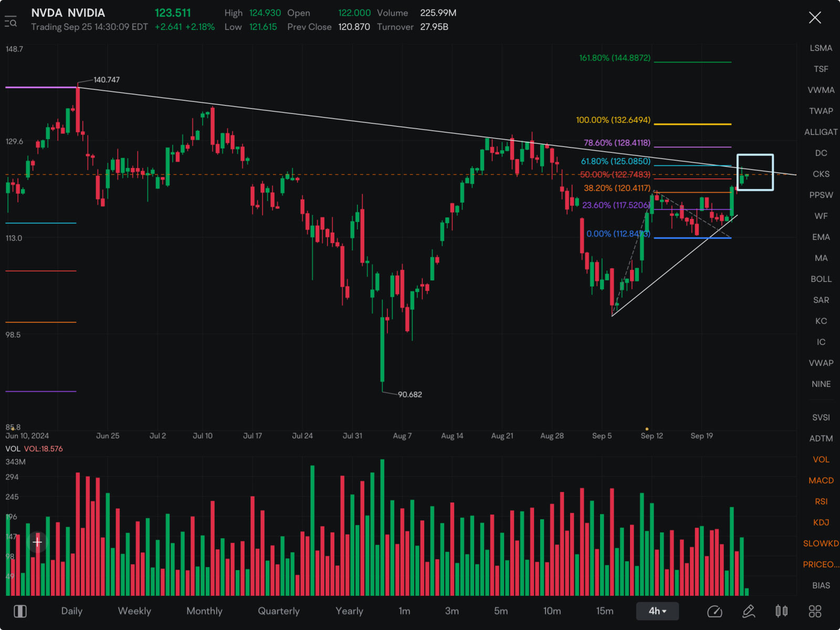Enable the KC indicator

[821, 321]
